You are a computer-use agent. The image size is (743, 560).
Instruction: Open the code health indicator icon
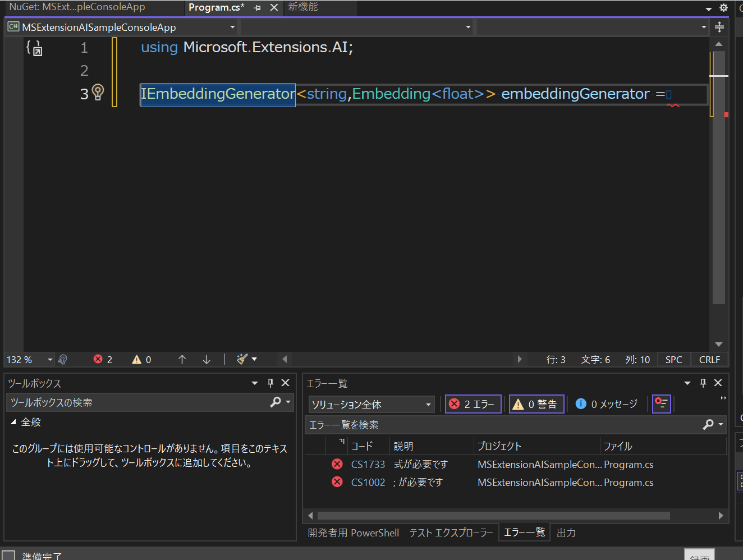63,360
